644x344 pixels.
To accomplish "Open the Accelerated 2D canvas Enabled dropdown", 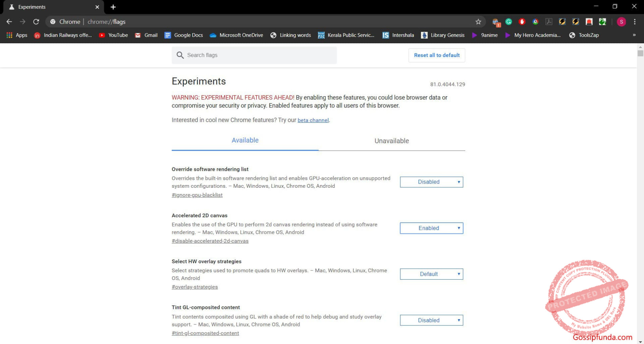I will point(431,228).
